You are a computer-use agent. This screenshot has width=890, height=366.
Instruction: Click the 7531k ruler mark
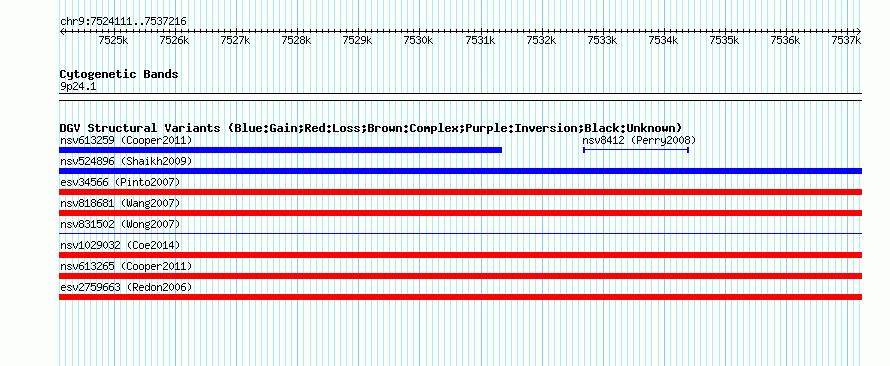point(480,40)
